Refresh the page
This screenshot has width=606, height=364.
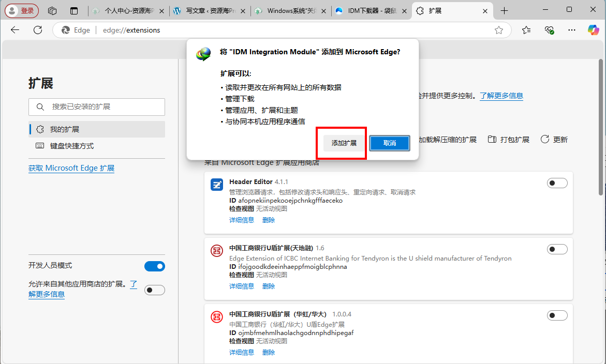38,30
